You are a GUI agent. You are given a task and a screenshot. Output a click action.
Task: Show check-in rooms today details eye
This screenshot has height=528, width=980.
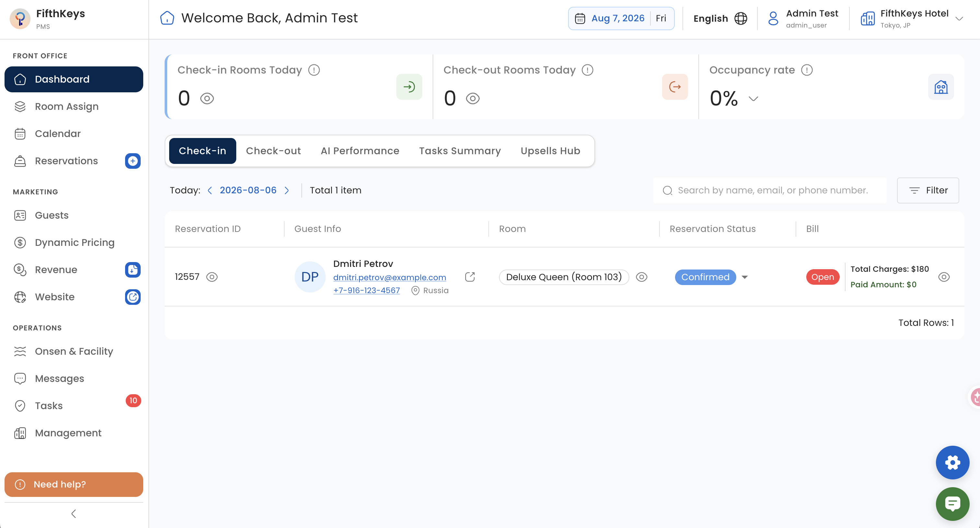pyautogui.click(x=207, y=98)
